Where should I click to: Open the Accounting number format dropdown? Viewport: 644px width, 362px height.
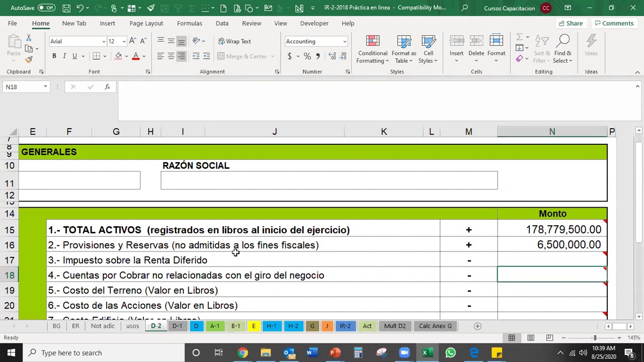click(345, 42)
